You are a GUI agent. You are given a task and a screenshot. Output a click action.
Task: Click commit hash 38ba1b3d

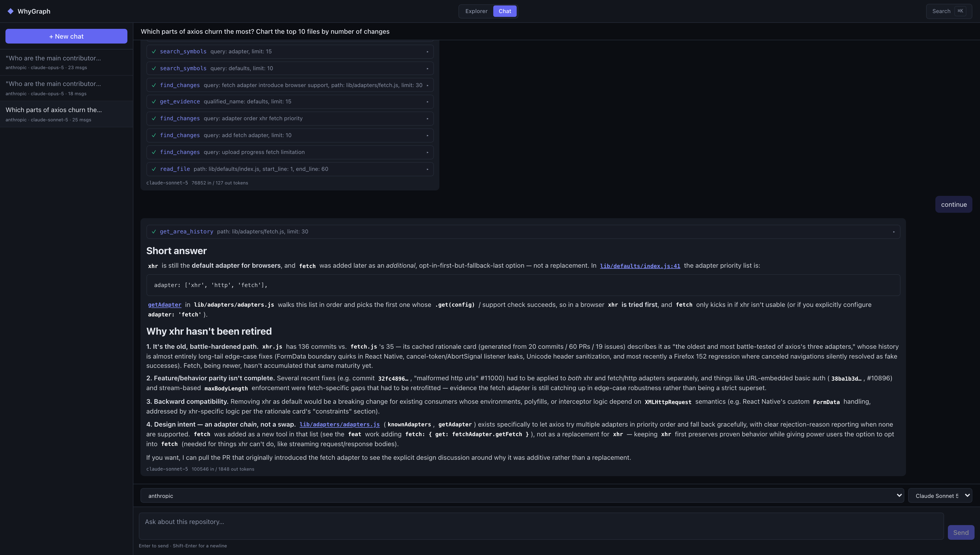(x=846, y=378)
